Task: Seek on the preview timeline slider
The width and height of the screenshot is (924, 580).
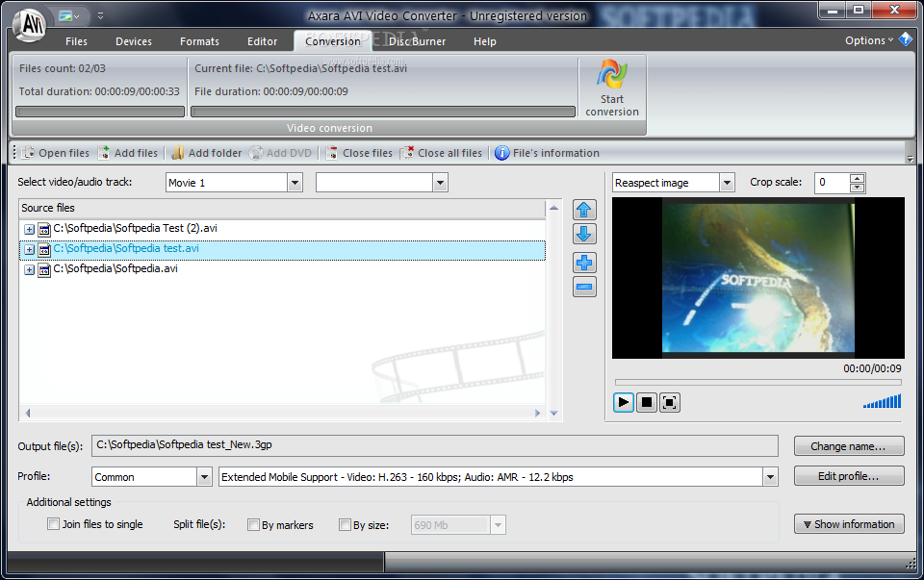Action: 757,382
